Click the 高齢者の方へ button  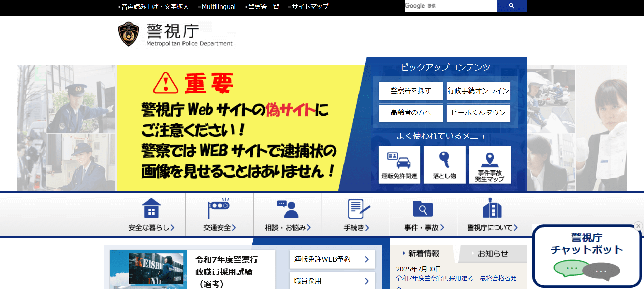point(411,112)
